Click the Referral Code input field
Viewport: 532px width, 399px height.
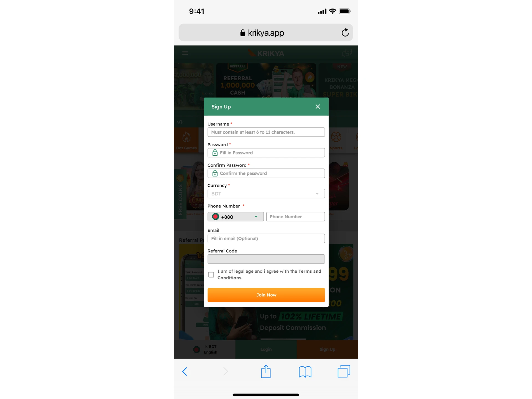pyautogui.click(x=266, y=259)
